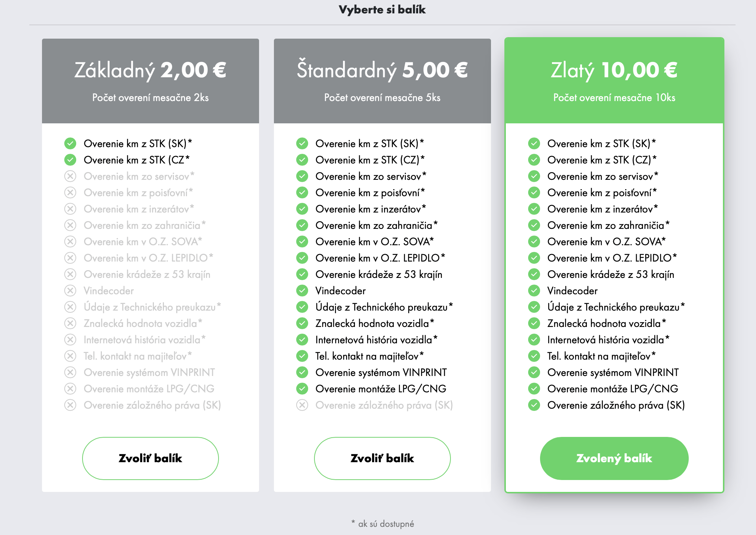The image size is (756, 535).
Task: Choose the Štandardný package button
Action: (382, 458)
